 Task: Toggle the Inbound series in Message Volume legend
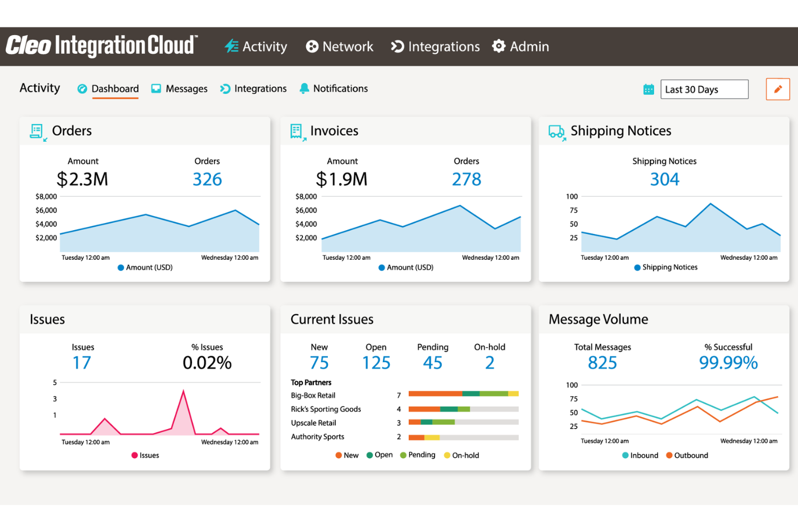pyautogui.click(x=640, y=455)
